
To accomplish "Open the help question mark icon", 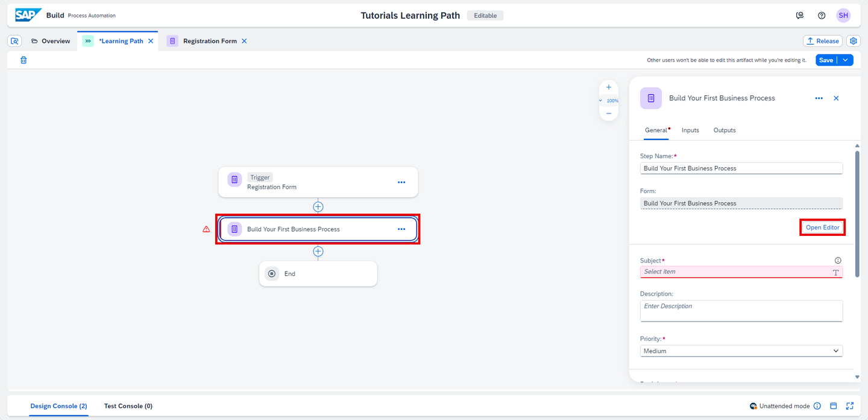I will [822, 16].
